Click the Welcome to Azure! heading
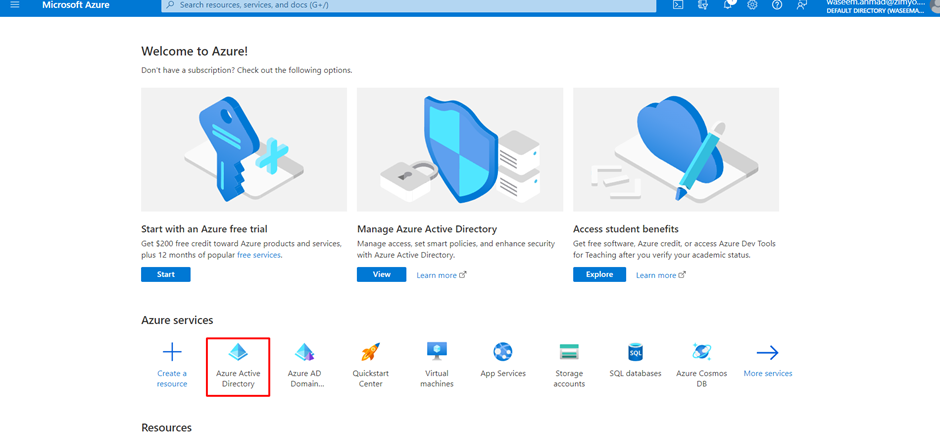940x432 pixels. pyautogui.click(x=195, y=52)
